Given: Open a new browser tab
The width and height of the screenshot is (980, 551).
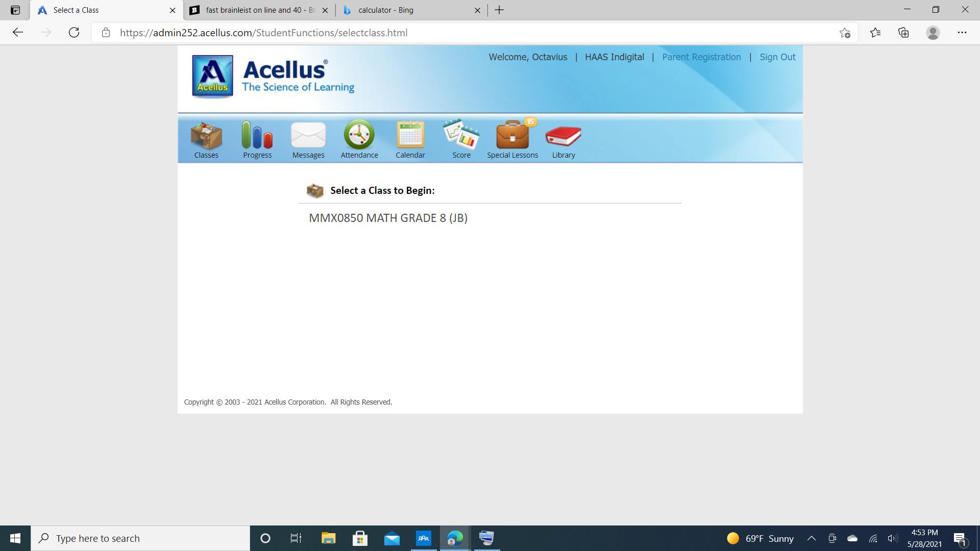Looking at the screenshot, I should [499, 10].
